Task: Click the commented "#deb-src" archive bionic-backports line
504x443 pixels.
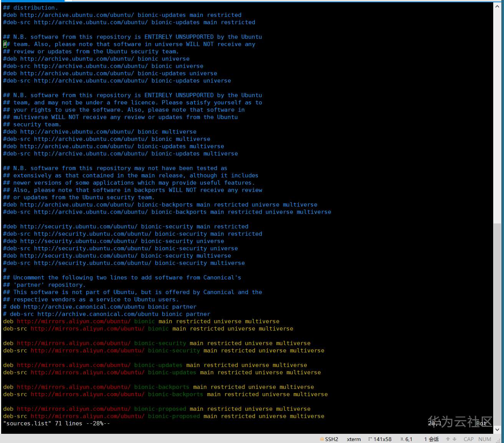Action: pos(167,212)
